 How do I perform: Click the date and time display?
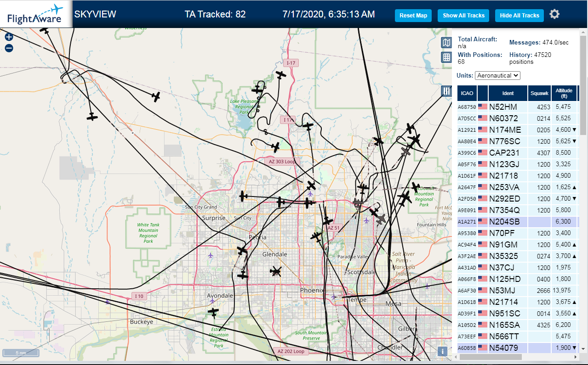[x=329, y=14]
